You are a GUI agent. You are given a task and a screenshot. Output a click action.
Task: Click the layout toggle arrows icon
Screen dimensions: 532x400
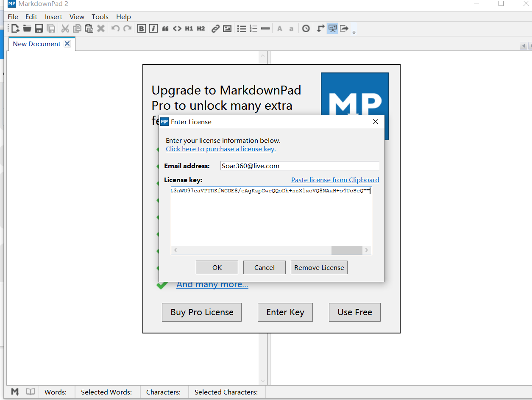click(x=320, y=28)
